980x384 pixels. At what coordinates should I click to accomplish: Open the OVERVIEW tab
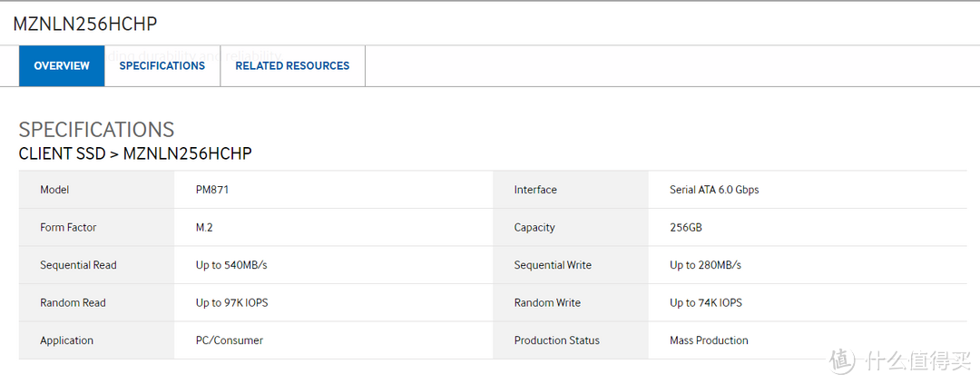pyautogui.click(x=62, y=65)
